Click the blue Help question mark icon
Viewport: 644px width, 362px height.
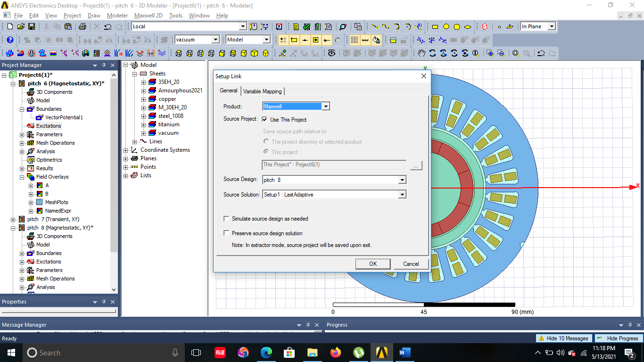9,40
